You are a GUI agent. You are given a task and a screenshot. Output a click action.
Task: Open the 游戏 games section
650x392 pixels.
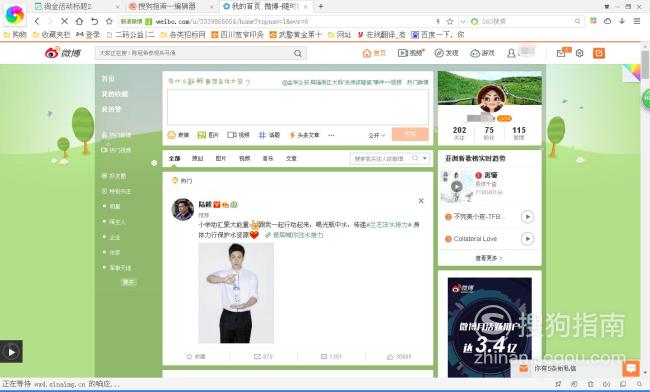[483, 53]
